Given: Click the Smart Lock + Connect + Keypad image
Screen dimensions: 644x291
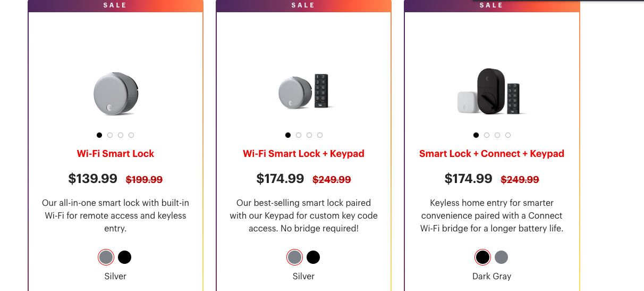Looking at the screenshot, I should click(x=492, y=91).
